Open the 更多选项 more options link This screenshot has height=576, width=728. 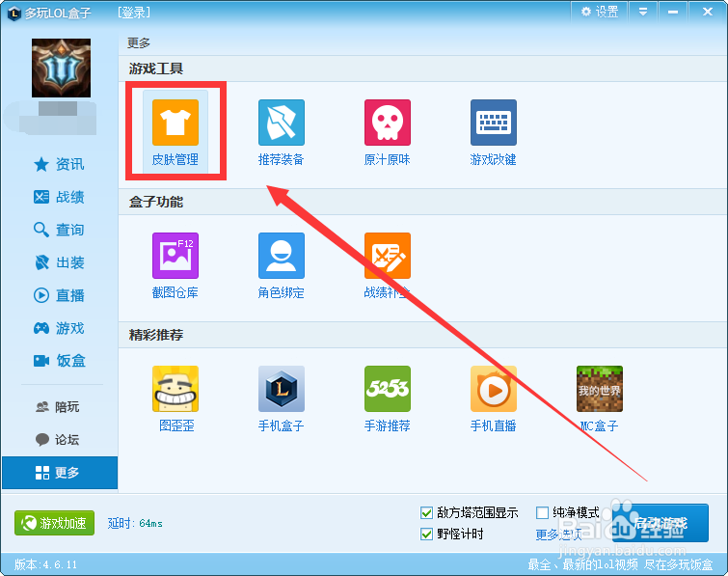click(559, 535)
